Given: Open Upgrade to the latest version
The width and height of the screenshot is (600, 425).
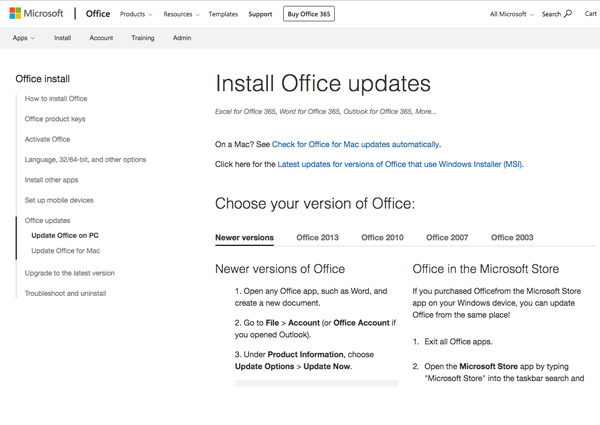Looking at the screenshot, I should pyautogui.click(x=70, y=273).
